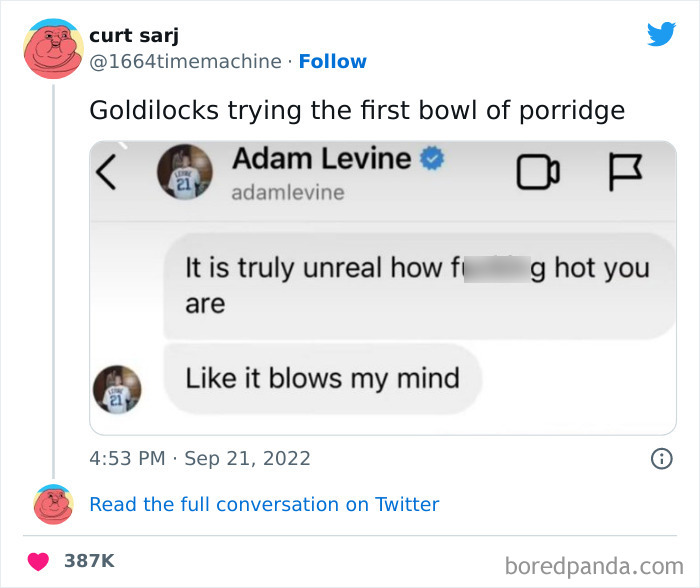700x588 pixels.
Task: Click the 387K likes count
Action: click(89, 561)
